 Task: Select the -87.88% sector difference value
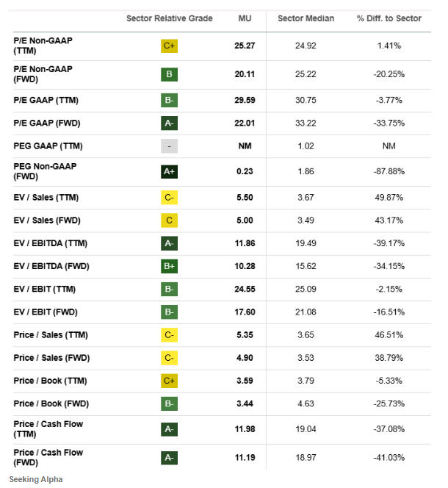pos(389,172)
